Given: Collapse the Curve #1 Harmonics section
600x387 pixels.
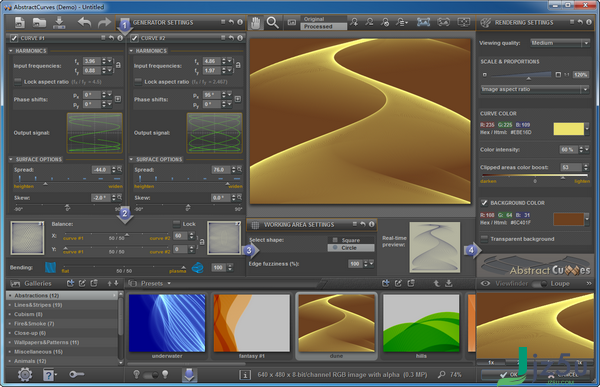Looking at the screenshot, I should 11,51.
